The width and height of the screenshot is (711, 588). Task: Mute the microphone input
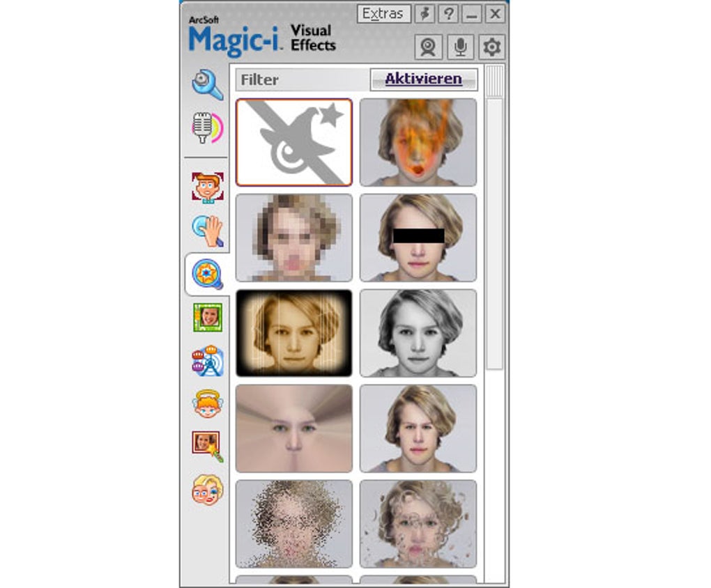[459, 47]
